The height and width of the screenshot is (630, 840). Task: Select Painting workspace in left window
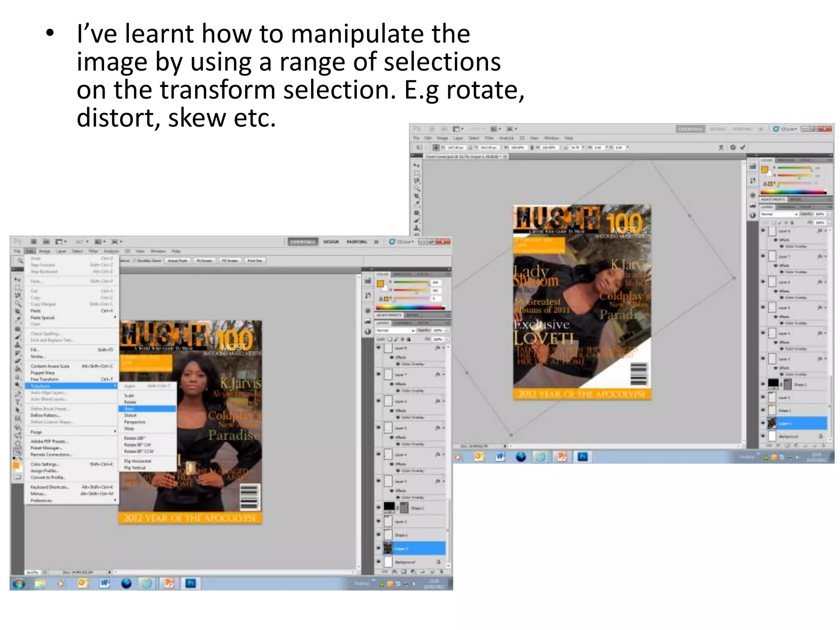click(357, 242)
